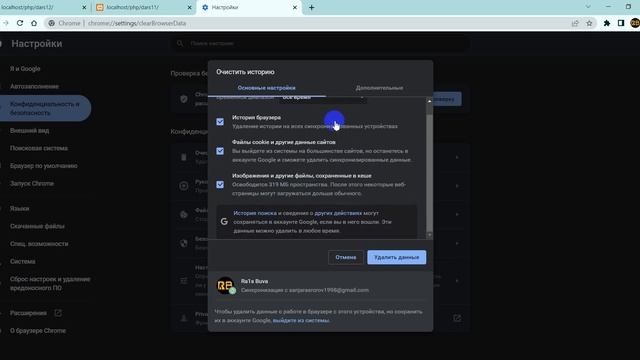Screen dimensions: 640x360
Task: Open Языки settings section
Action: [20, 209]
